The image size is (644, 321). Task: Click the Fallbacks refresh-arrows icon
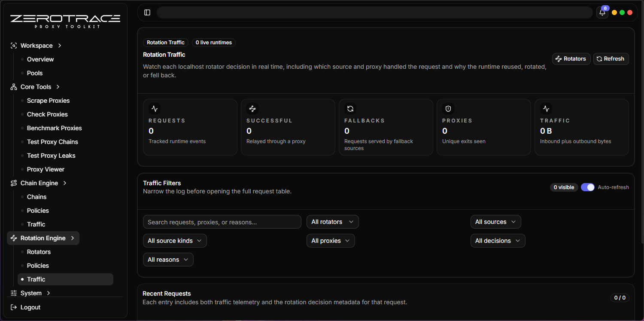[350, 109]
